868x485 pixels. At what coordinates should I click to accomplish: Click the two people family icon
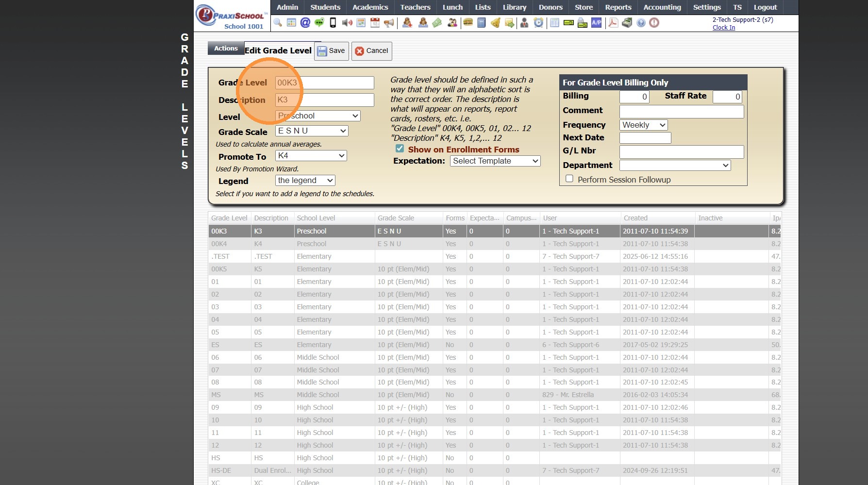452,23
